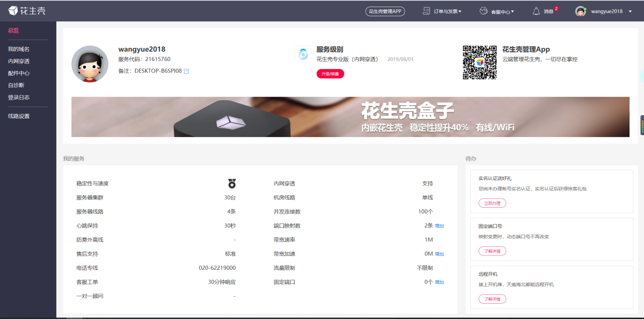Click the 花生壳盒子 promotional banner

point(350,117)
